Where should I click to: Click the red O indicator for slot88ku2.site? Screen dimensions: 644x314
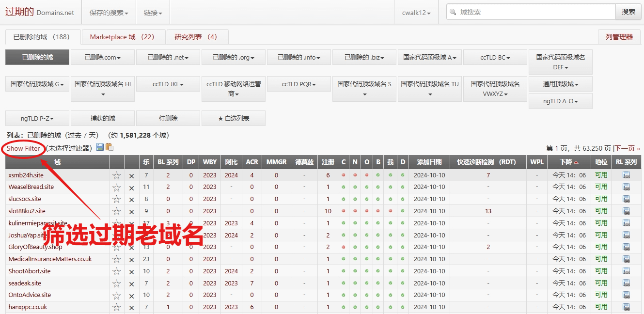pyautogui.click(x=367, y=211)
